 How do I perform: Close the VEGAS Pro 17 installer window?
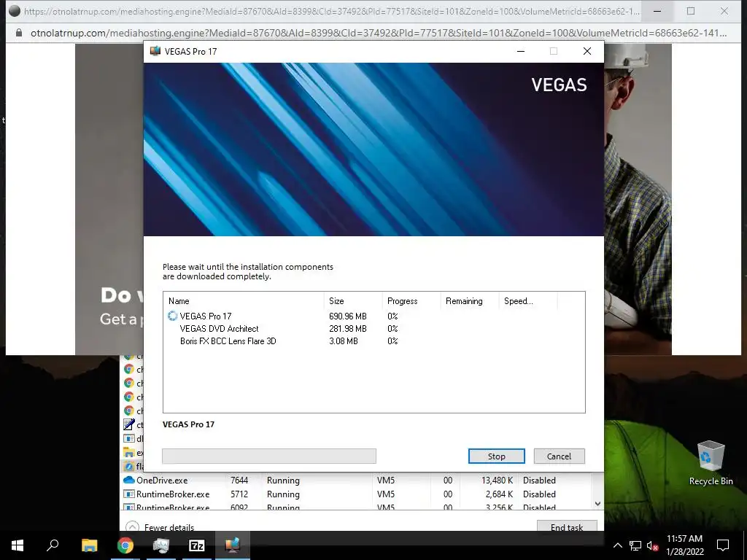(587, 51)
